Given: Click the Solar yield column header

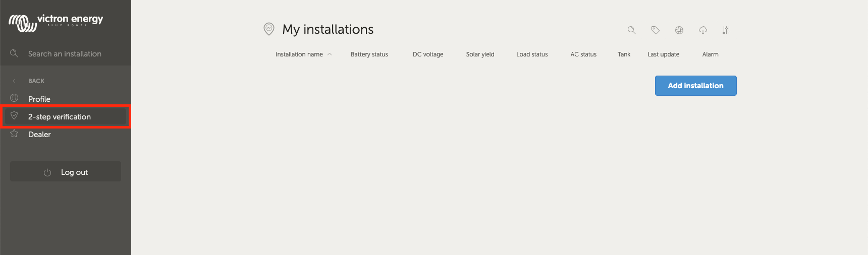Looking at the screenshot, I should coord(480,54).
